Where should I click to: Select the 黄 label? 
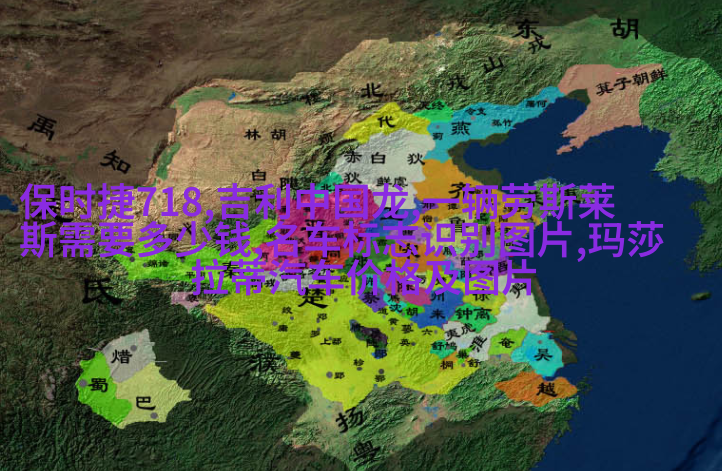click(393, 322)
